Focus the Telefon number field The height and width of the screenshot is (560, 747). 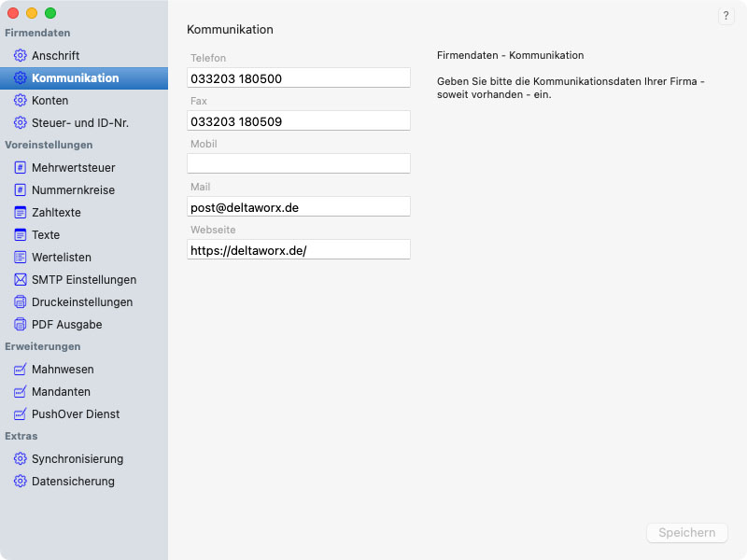(299, 77)
